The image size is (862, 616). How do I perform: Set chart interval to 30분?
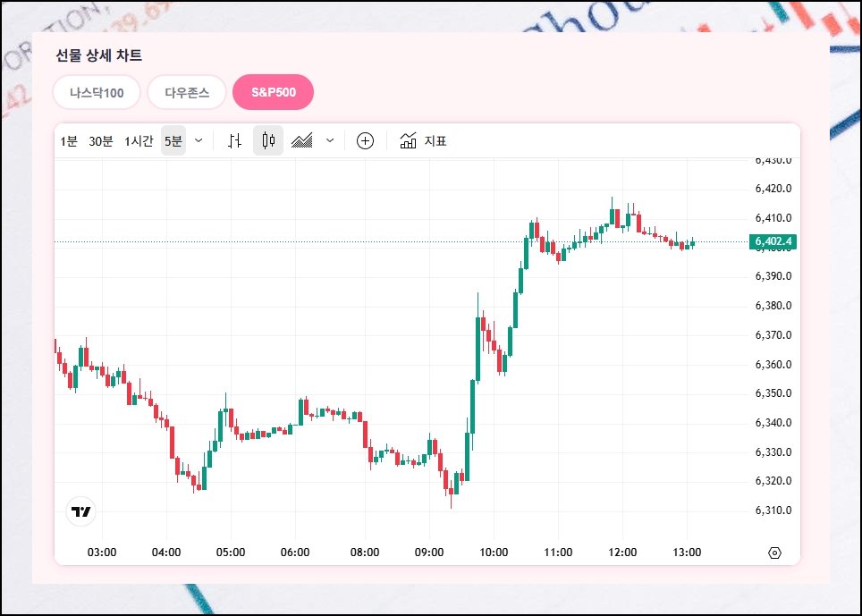tap(101, 141)
